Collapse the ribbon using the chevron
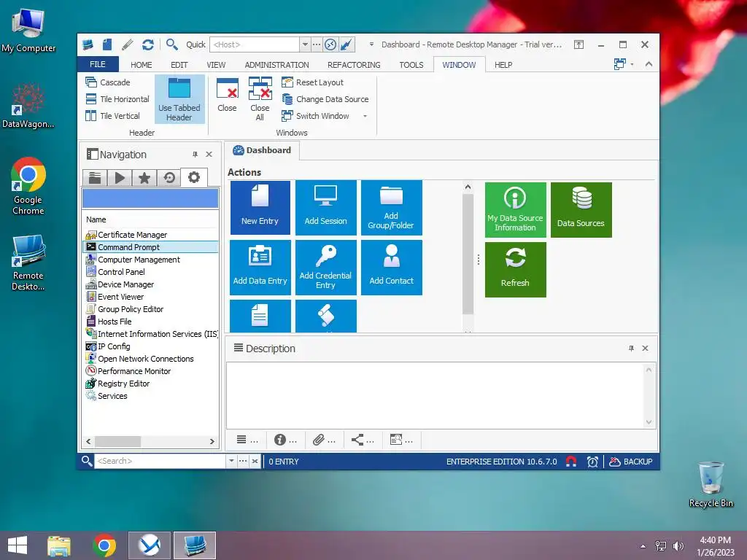This screenshot has width=747, height=560. (x=649, y=64)
